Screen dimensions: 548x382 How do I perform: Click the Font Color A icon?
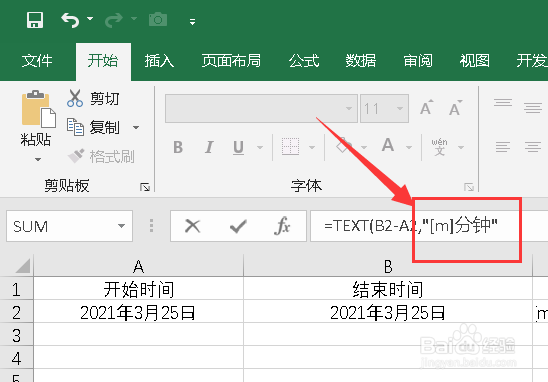[388, 145]
